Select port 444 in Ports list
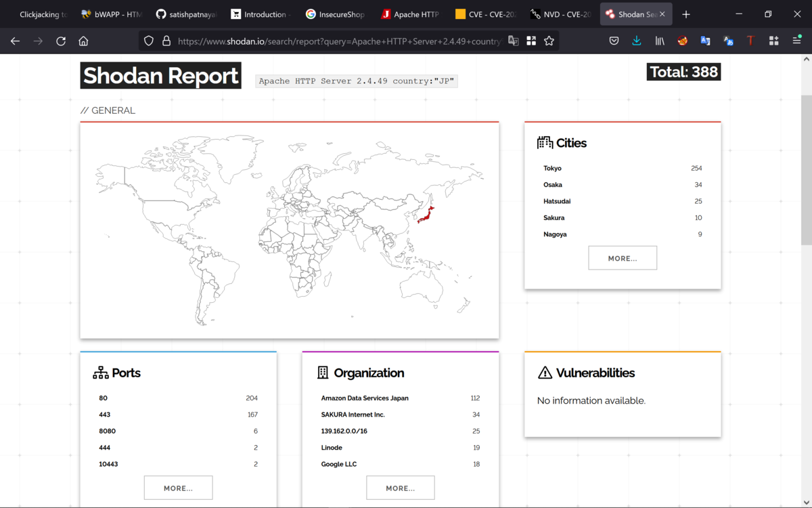Screen dimensions: 812x508 click(x=104, y=448)
